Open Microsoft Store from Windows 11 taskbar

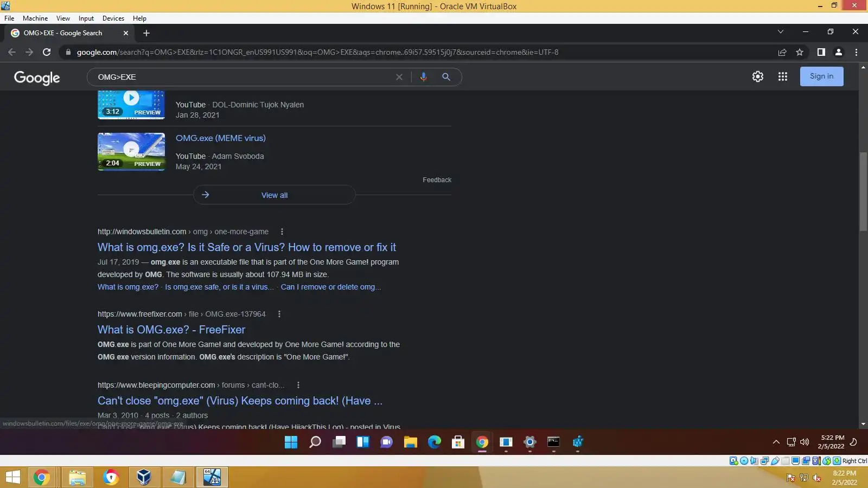[458, 442]
